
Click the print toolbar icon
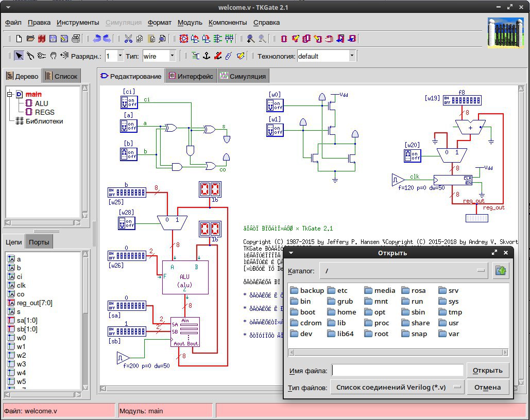click(x=76, y=39)
